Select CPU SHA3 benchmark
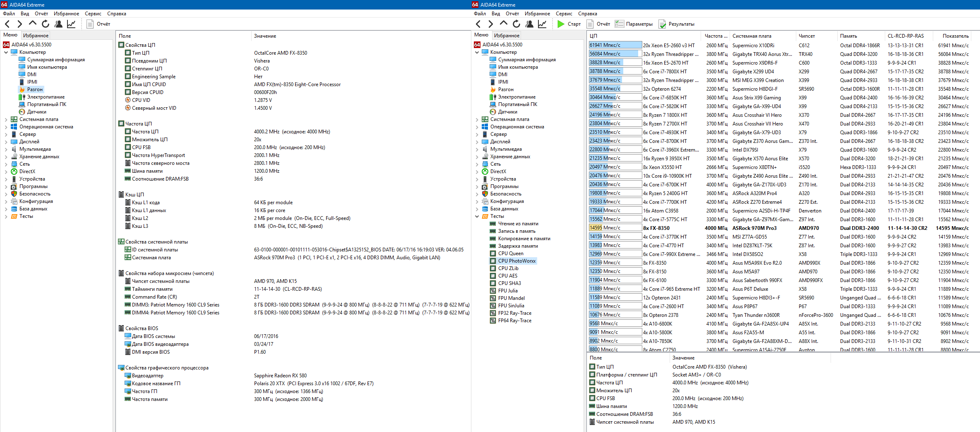Screen dimensions: 980x432 click(505, 283)
